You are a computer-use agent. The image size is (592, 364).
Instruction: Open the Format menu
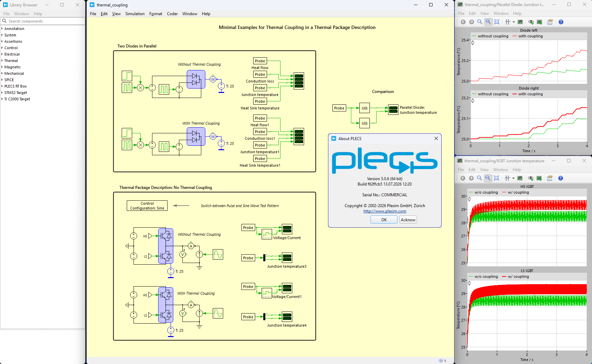[x=156, y=14]
